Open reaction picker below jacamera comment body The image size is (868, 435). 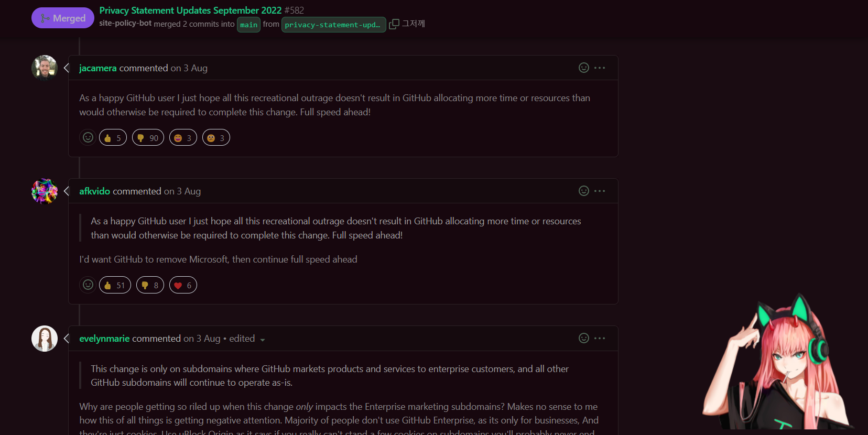pos(88,137)
